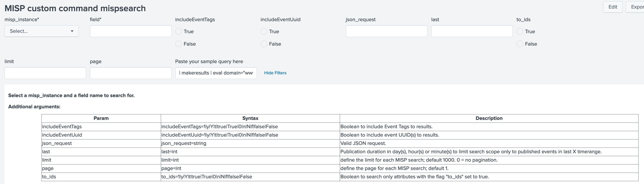Click the to_ids param table cell

pos(101,177)
